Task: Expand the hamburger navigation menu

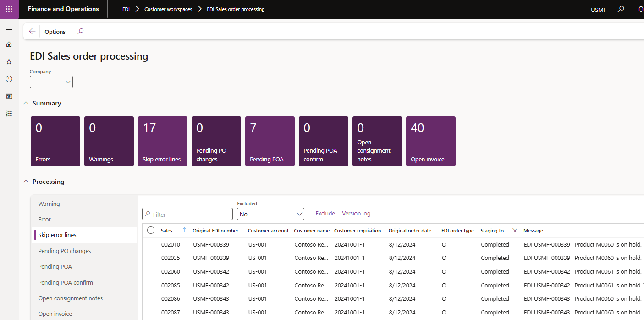Action: point(9,28)
